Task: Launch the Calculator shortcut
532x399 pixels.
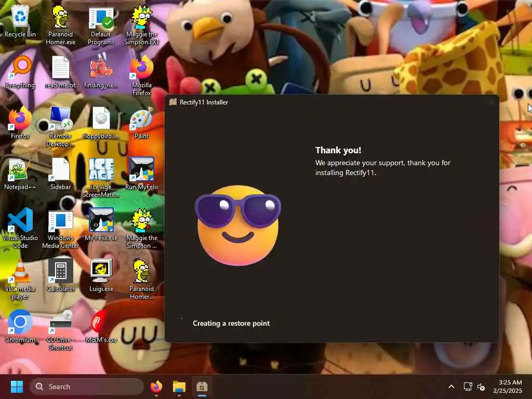Action: coord(60,275)
